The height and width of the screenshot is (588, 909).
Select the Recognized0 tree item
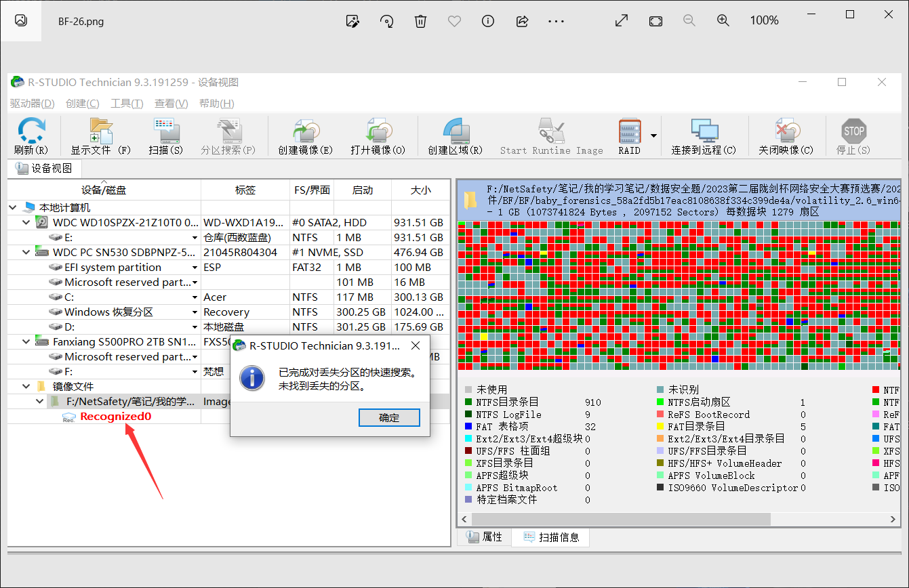[x=115, y=417]
